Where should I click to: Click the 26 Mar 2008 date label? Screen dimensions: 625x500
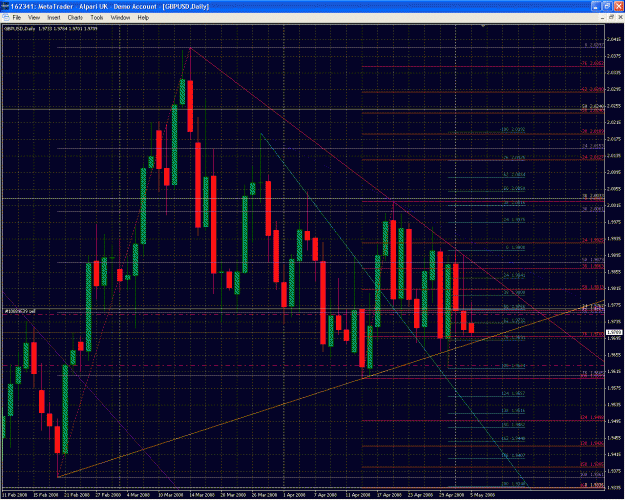264,495
